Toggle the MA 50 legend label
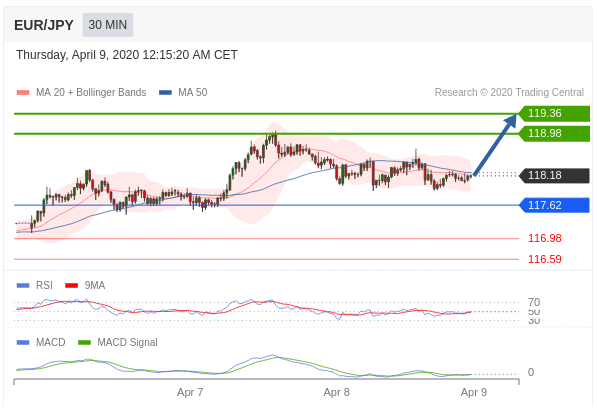This screenshot has height=410, width=597. click(193, 93)
